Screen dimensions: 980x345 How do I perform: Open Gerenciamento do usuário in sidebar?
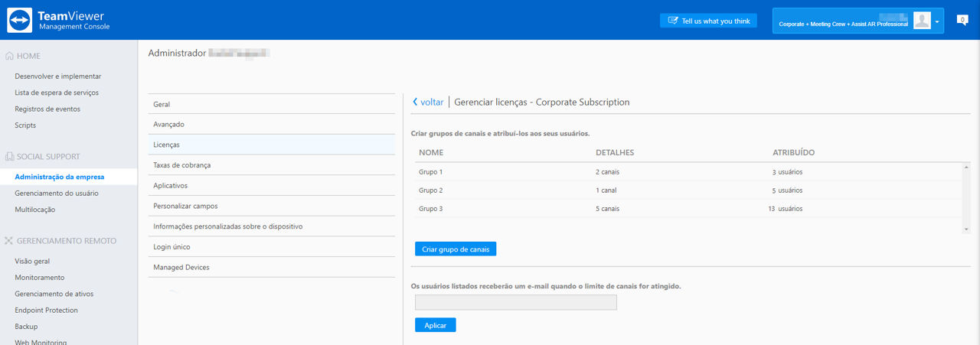57,194
